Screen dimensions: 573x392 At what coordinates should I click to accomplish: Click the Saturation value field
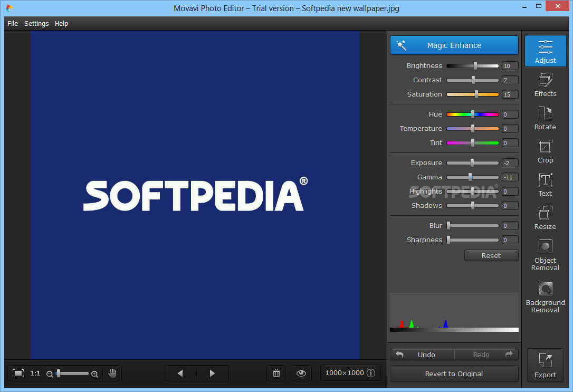tap(510, 94)
